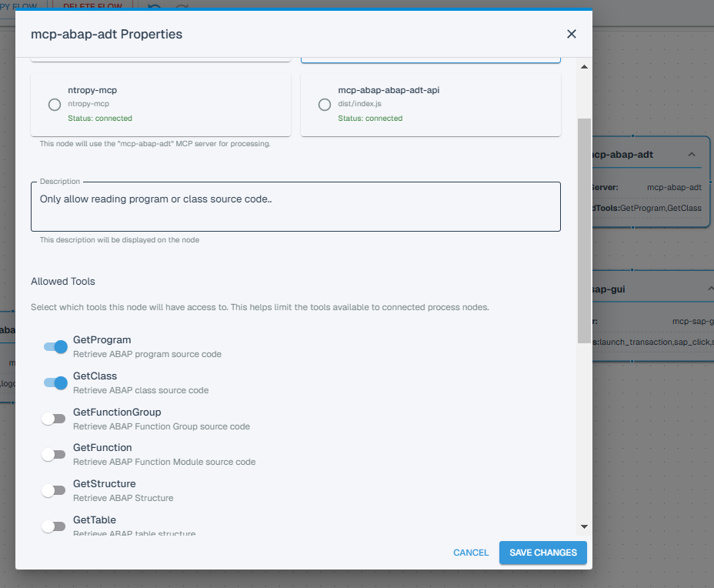
Task: Choose the mcp-abap-abap-adt-api server option
Action: (x=325, y=105)
